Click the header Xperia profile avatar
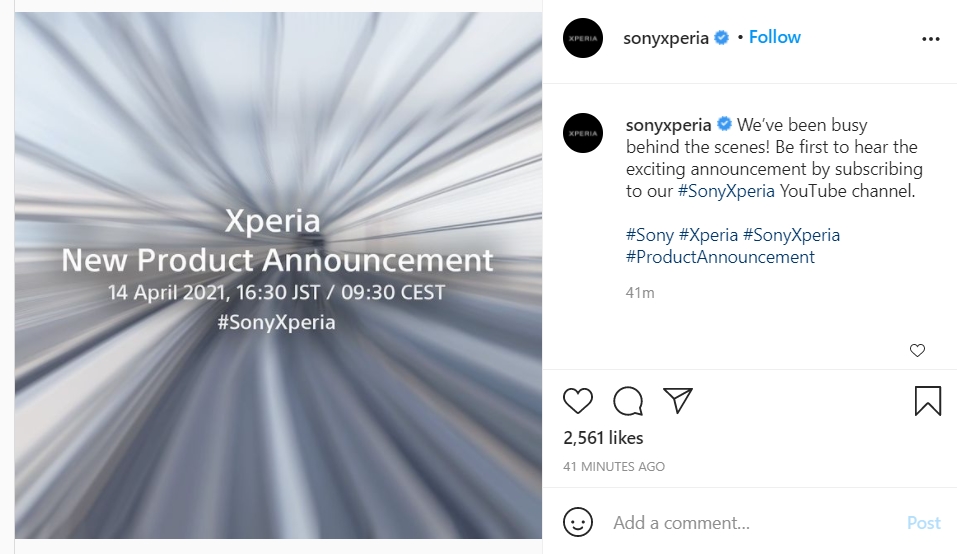 583,38
